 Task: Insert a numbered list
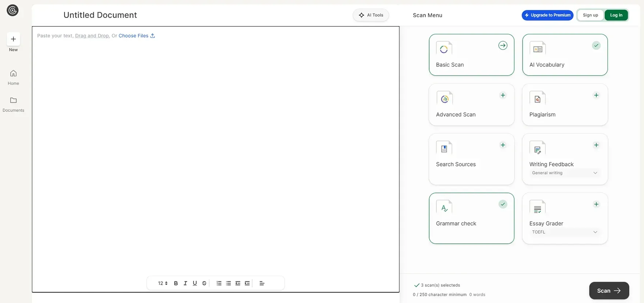coord(219,283)
